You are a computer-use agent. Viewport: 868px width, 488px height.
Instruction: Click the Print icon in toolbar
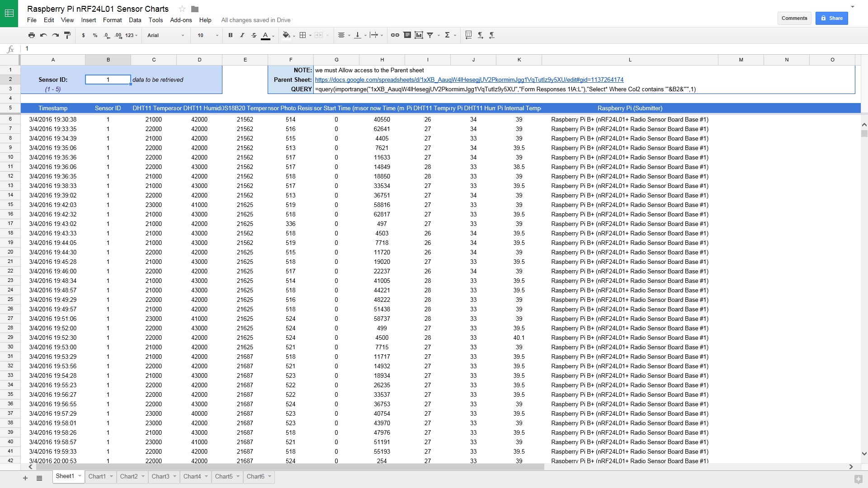coord(31,35)
